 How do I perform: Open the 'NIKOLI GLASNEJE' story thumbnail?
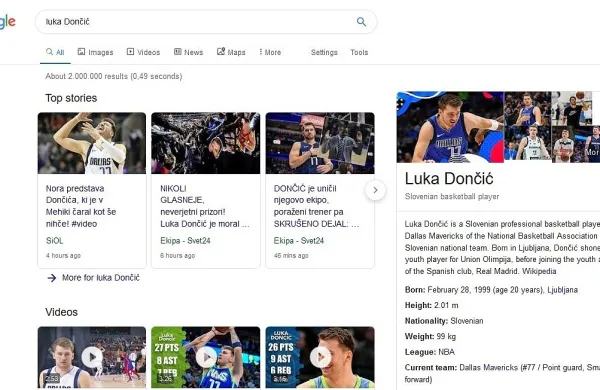point(205,143)
